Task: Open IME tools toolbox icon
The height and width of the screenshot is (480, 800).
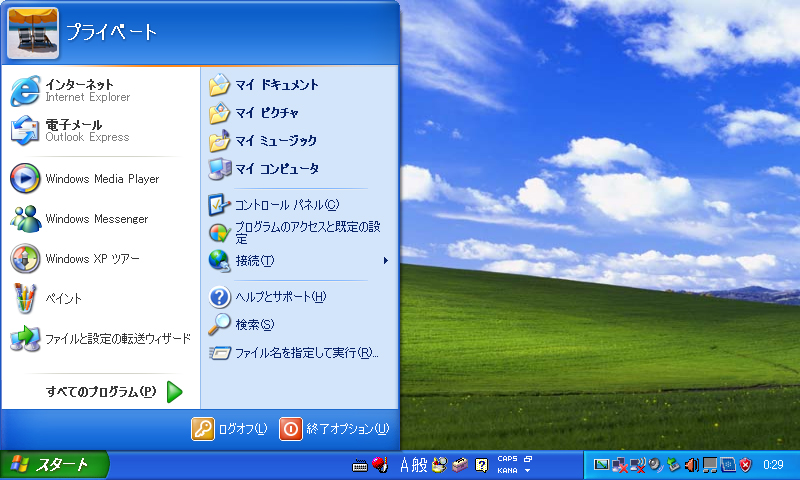Action: pos(460,465)
